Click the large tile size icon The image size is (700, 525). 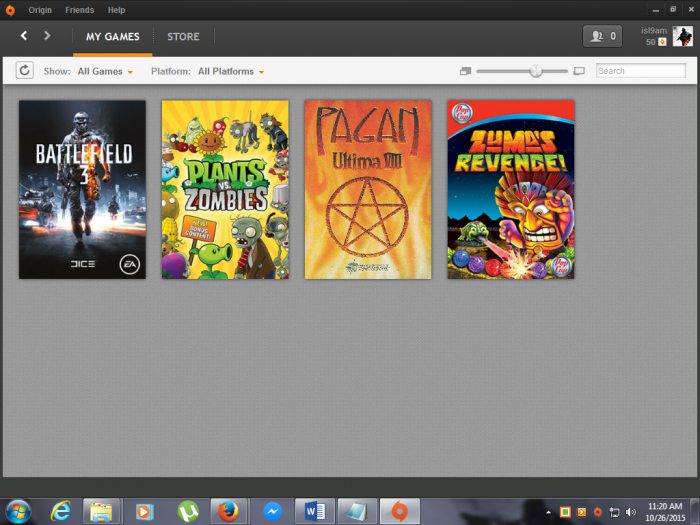(x=579, y=71)
